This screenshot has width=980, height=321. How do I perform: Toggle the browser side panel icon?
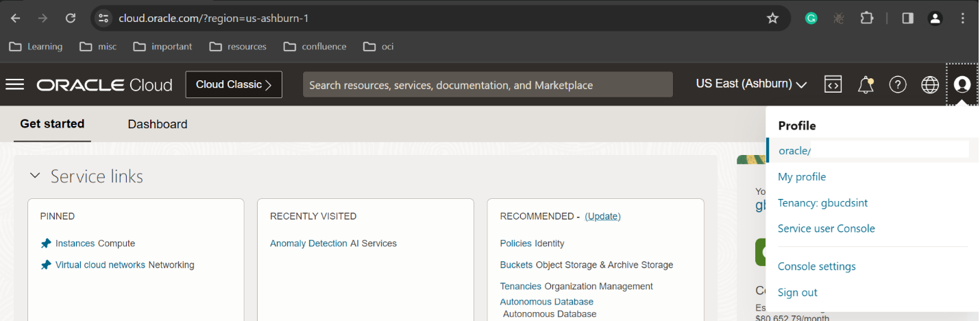[907, 19]
